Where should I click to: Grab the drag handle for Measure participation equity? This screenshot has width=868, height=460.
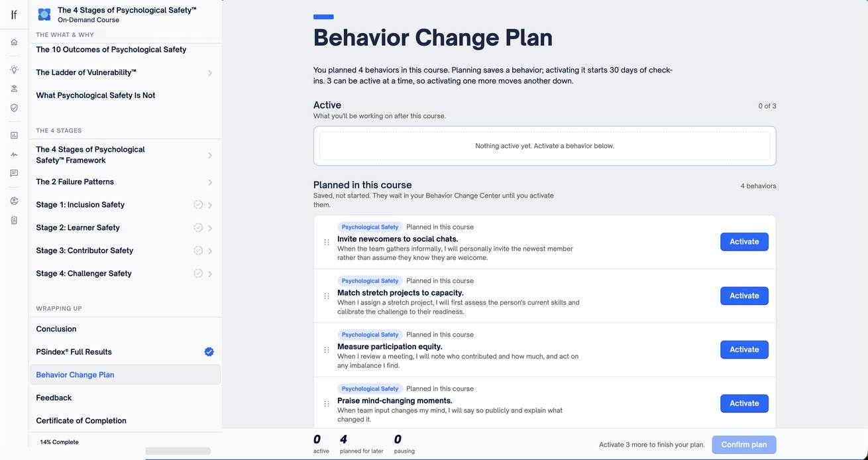point(327,350)
